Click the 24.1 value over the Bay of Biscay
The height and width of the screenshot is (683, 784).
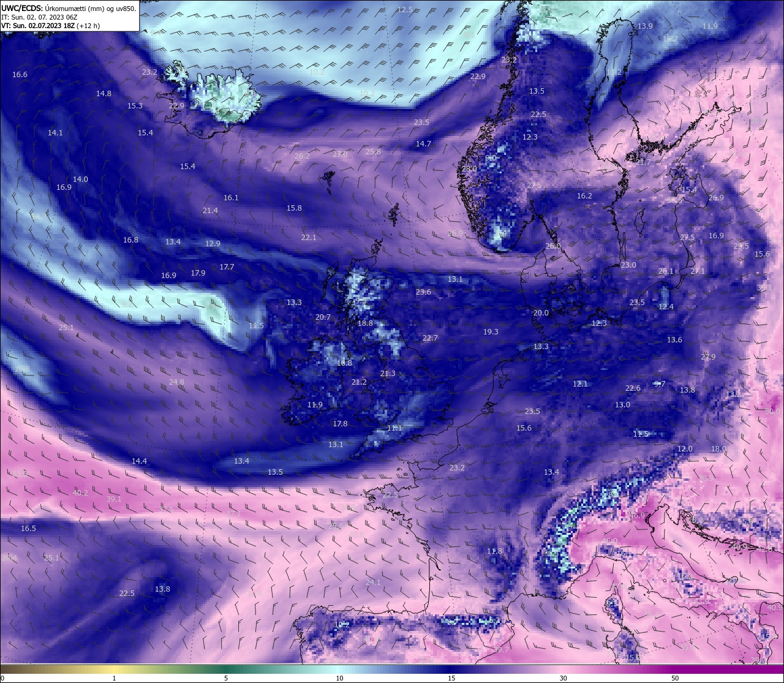(x=373, y=582)
